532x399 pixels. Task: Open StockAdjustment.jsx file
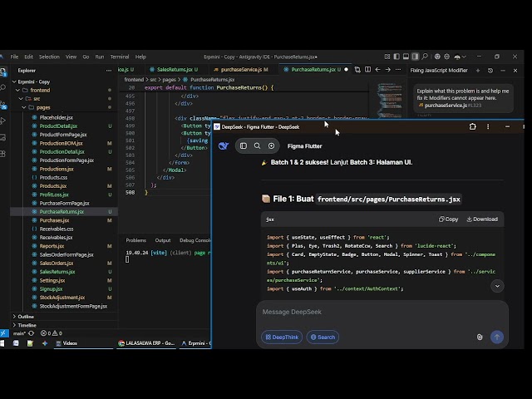pyautogui.click(x=62, y=298)
